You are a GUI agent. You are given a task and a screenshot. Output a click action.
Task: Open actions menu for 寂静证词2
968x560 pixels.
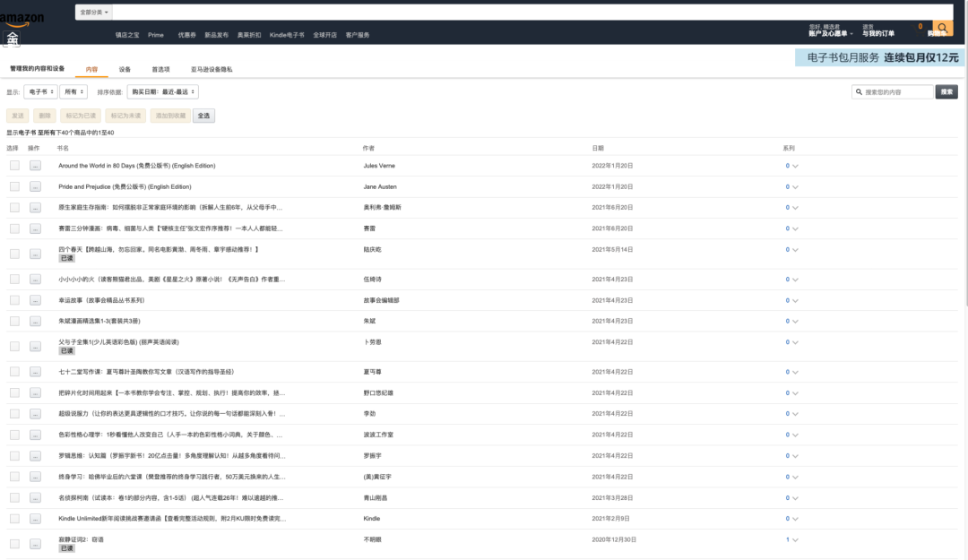coord(35,544)
